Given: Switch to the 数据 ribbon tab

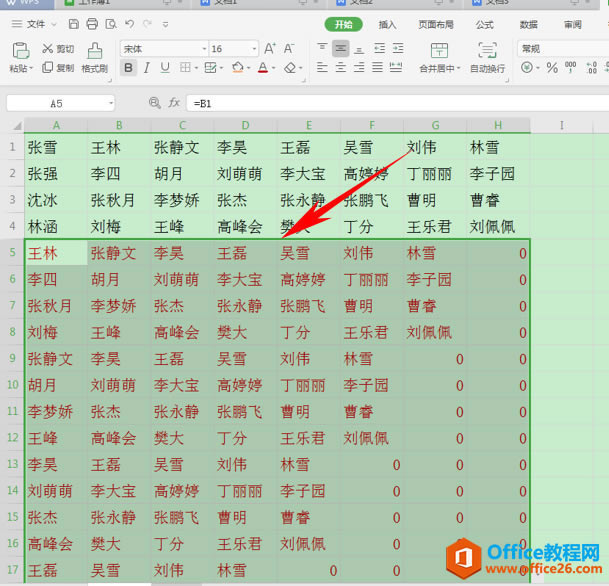Looking at the screenshot, I should 529,24.
